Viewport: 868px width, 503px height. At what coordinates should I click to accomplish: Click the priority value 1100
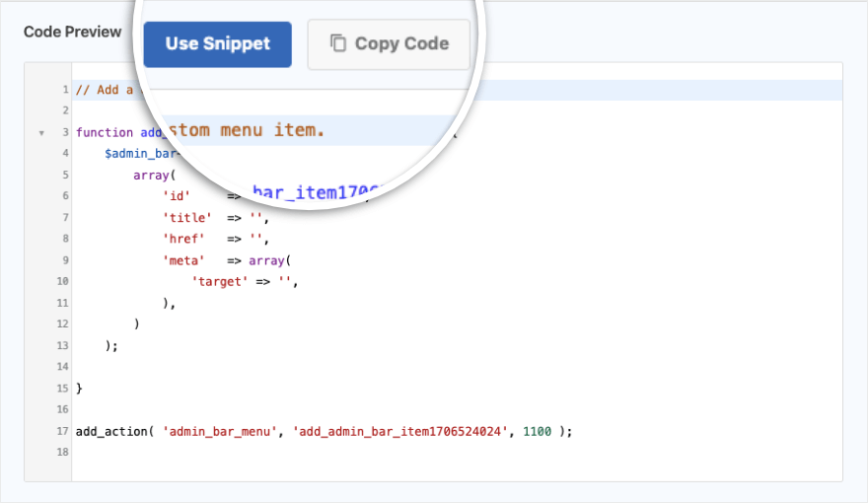537,431
